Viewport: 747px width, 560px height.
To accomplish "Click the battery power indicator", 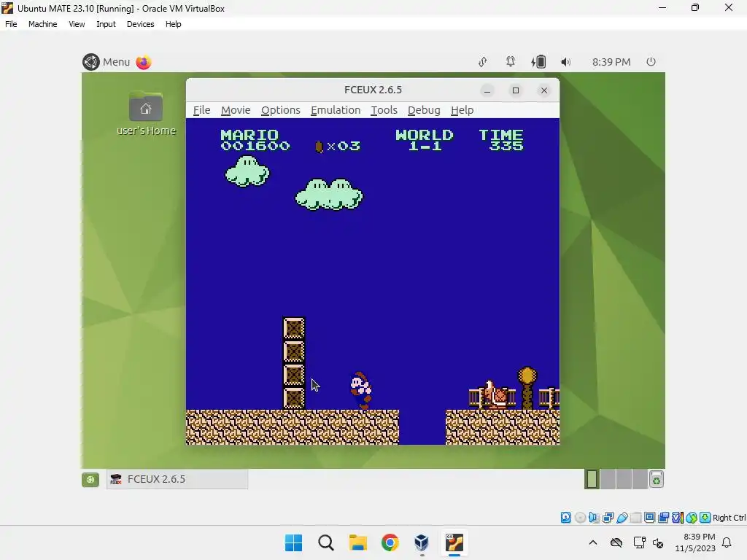I will point(538,61).
